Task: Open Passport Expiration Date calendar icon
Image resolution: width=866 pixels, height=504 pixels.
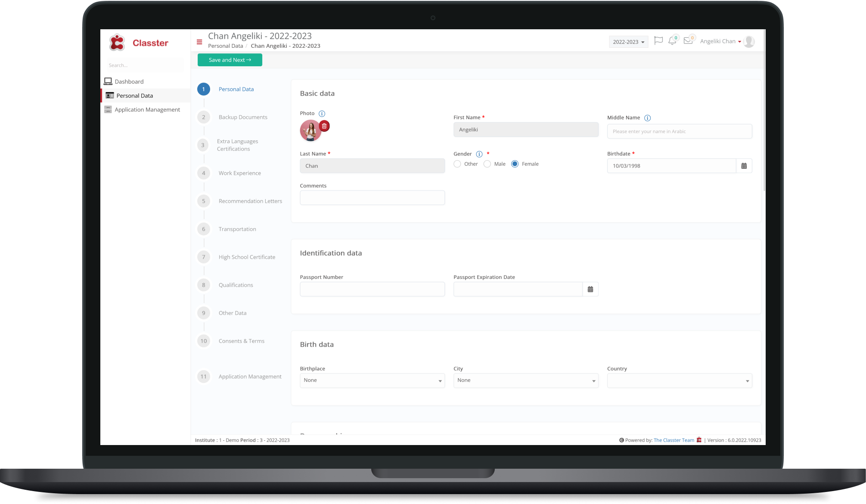Action: [x=590, y=289]
